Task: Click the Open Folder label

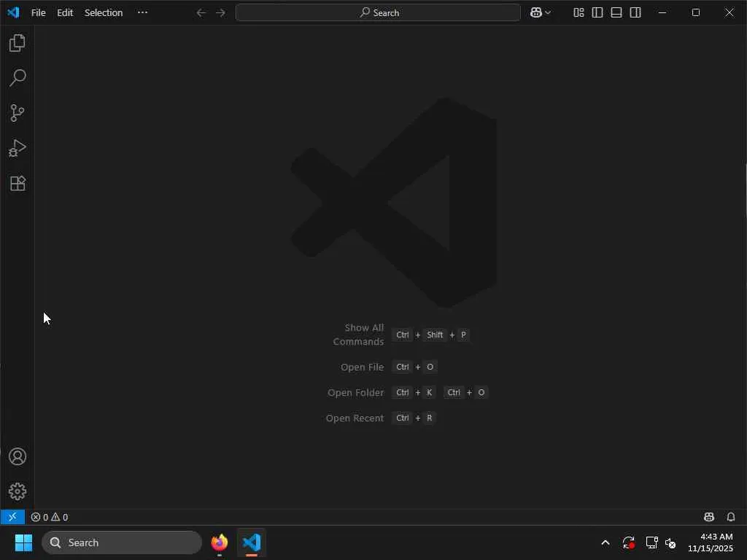Action: 355,393
